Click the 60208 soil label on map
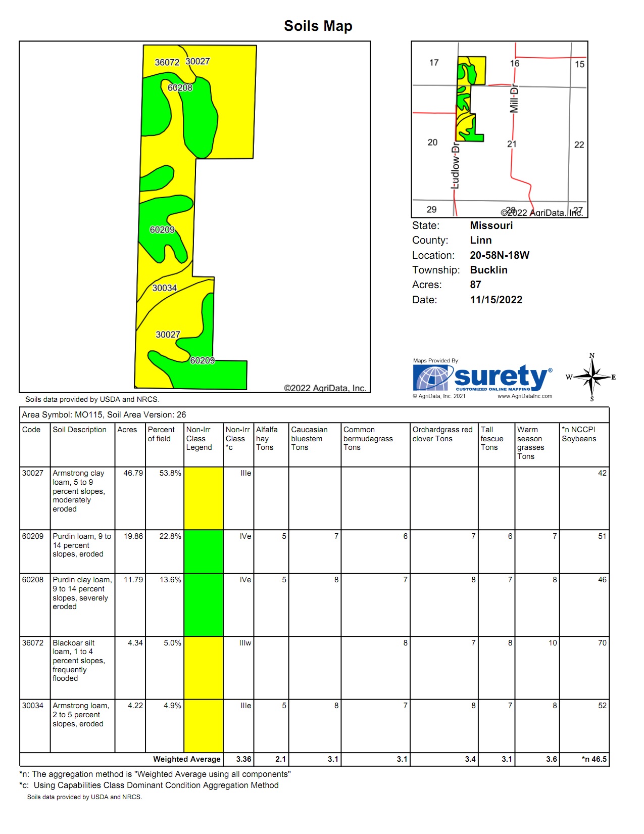 (180, 87)
